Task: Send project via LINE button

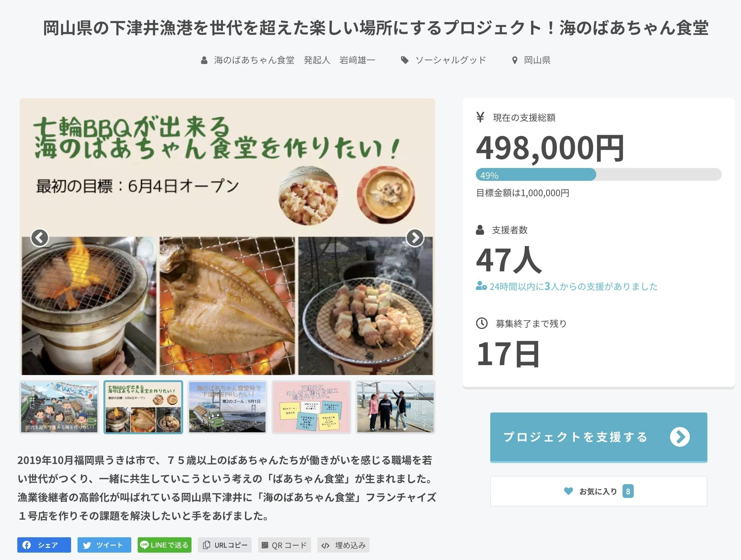Action: tap(165, 545)
